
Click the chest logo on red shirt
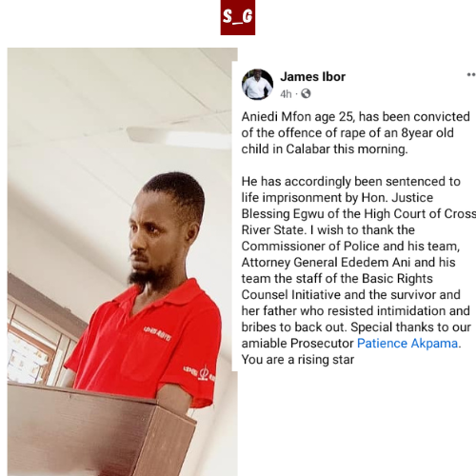157,333
